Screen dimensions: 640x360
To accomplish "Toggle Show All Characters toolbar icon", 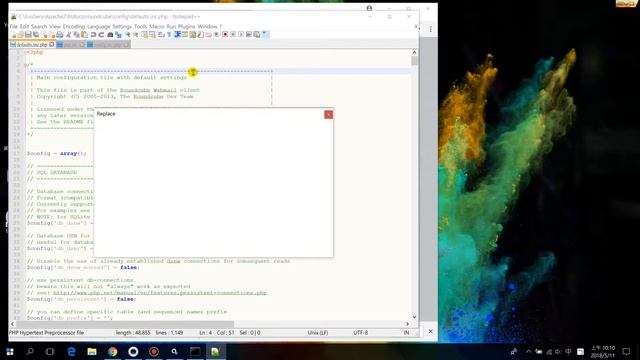I will click(x=169, y=35).
